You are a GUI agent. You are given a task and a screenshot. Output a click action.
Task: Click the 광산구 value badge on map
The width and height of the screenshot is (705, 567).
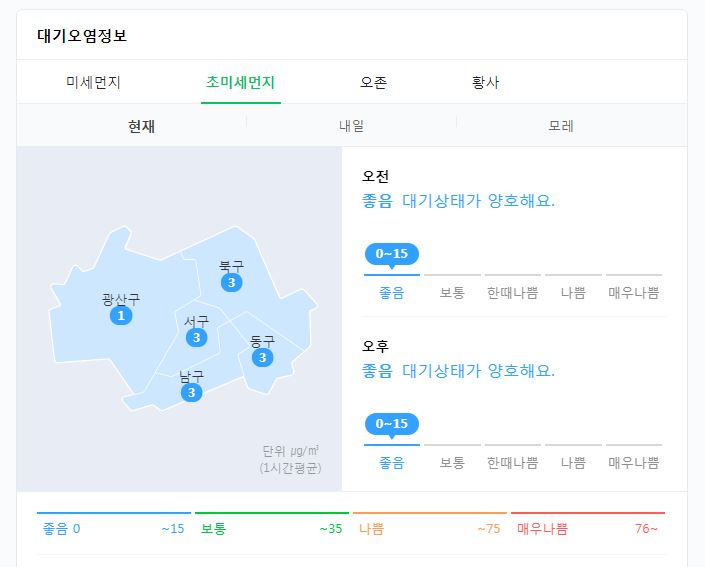click(x=121, y=316)
